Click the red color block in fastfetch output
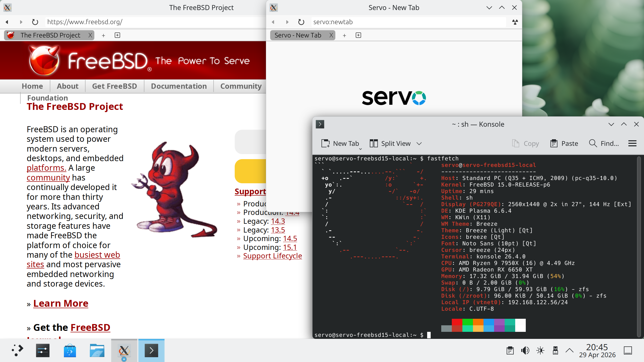 [457, 322]
